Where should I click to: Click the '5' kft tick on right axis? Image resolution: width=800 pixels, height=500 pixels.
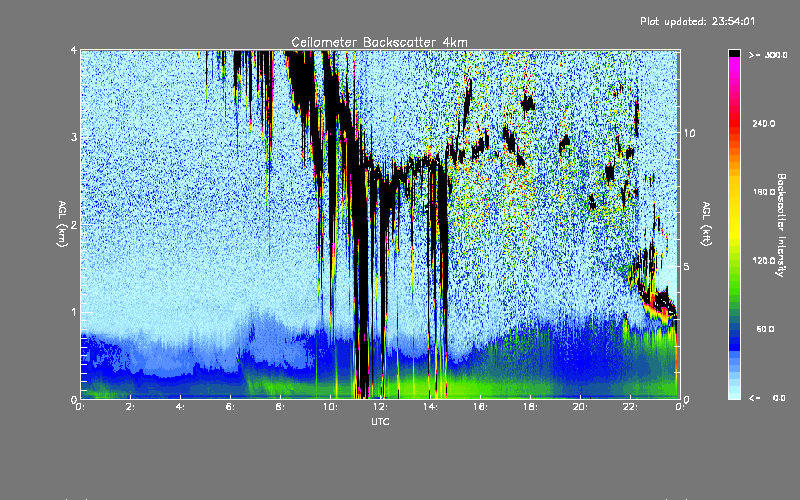click(686, 266)
